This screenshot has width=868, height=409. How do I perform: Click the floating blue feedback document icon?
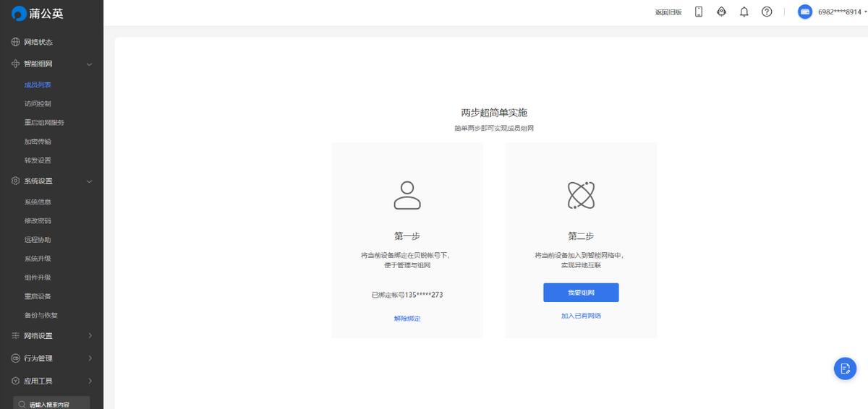coord(845,368)
